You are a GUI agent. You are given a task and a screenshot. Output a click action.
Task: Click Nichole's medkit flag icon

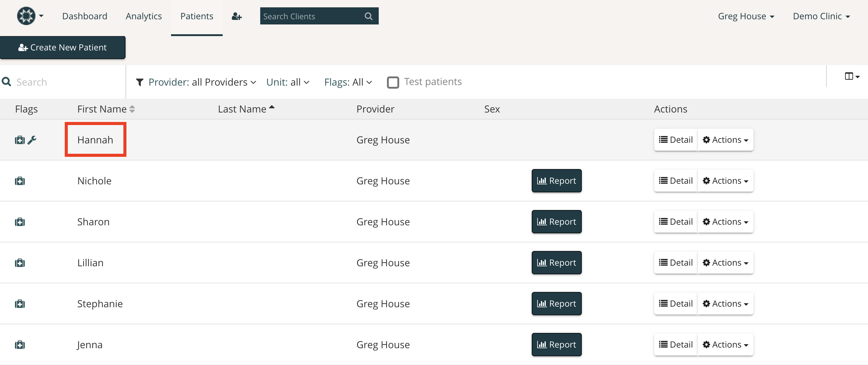20,181
